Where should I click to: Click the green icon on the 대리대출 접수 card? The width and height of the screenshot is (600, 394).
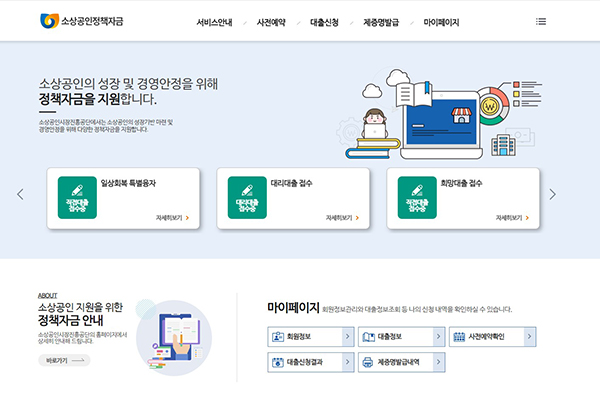coord(247,197)
